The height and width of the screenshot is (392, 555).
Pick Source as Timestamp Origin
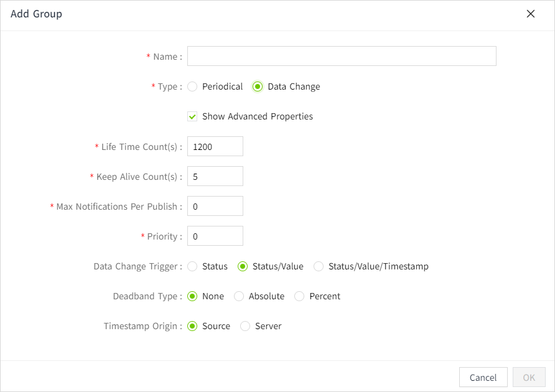tap(192, 326)
